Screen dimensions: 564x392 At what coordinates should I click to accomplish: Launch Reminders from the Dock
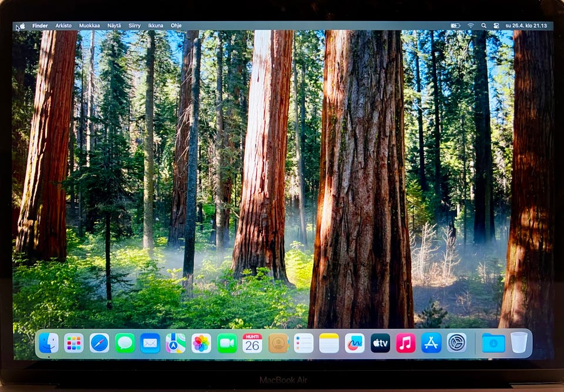304,343
